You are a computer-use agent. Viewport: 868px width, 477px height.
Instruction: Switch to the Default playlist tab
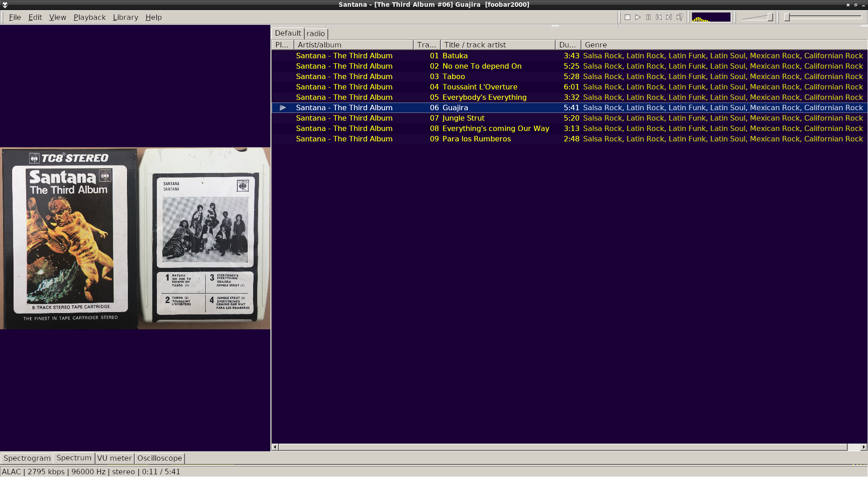pyautogui.click(x=288, y=33)
